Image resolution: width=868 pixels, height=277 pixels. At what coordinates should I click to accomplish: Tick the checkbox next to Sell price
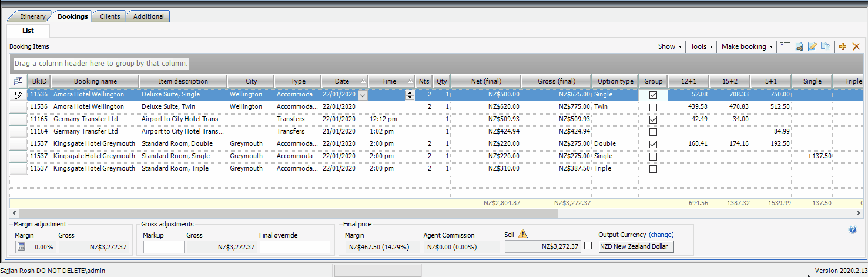588,246
